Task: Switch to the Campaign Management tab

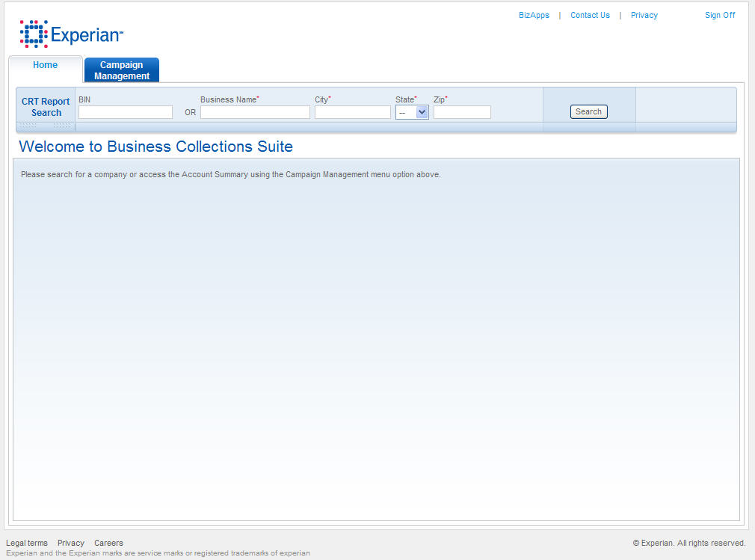Action: [122, 70]
